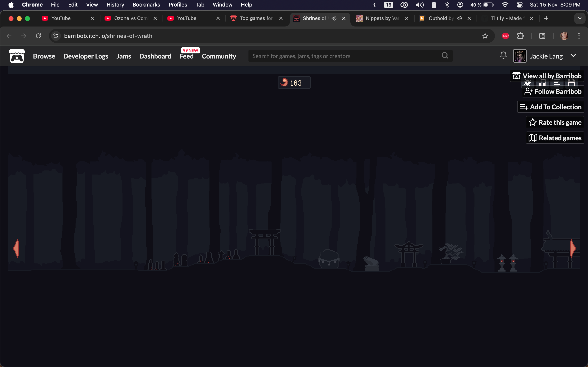The width and height of the screenshot is (588, 367).
Task: Click the search magnifier icon
Action: [x=445, y=56]
